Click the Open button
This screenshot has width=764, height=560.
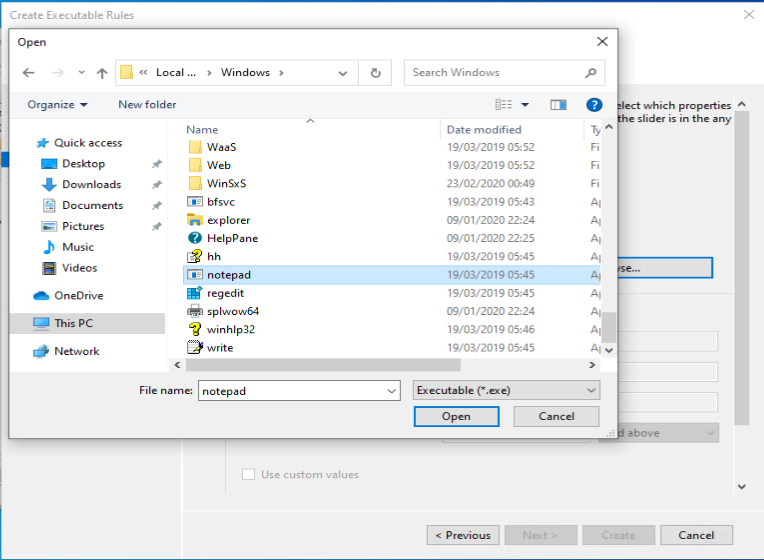point(456,417)
